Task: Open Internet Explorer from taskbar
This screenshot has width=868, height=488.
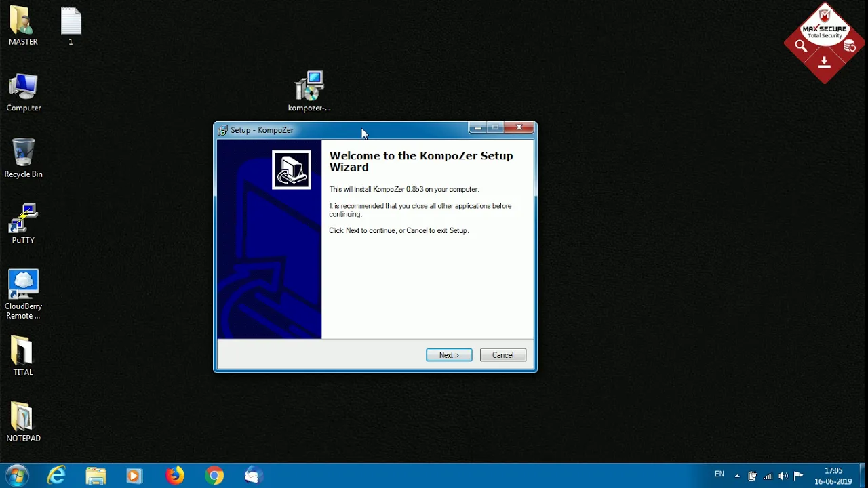Action: pyautogui.click(x=56, y=476)
